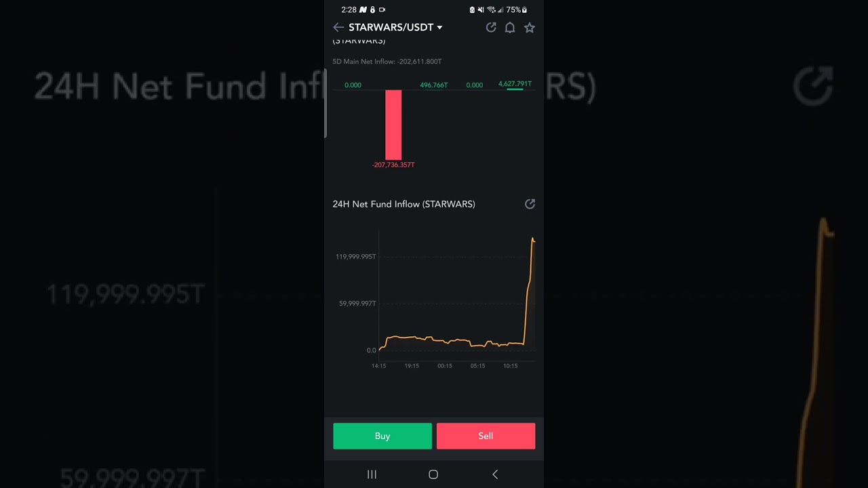Tap the orange line spike peak
Screen dimensions: 868x488
point(533,239)
